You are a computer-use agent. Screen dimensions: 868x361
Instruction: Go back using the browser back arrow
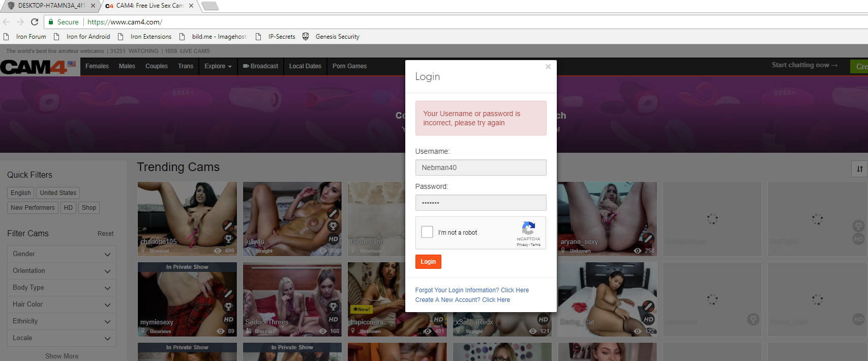pos(6,22)
